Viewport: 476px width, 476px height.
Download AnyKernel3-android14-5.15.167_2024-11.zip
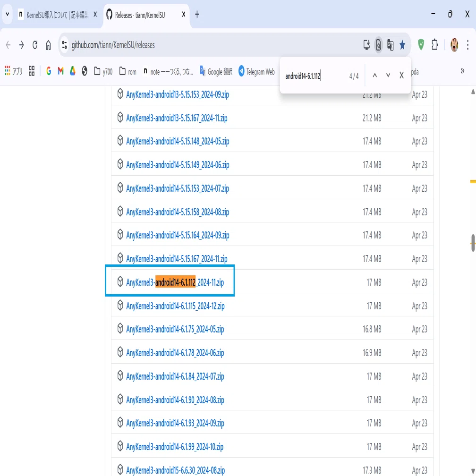(177, 259)
